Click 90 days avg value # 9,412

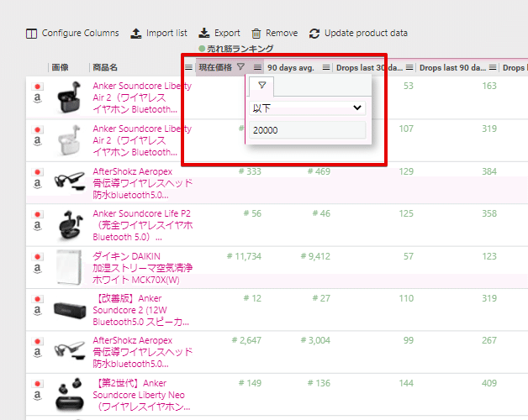[315, 256]
